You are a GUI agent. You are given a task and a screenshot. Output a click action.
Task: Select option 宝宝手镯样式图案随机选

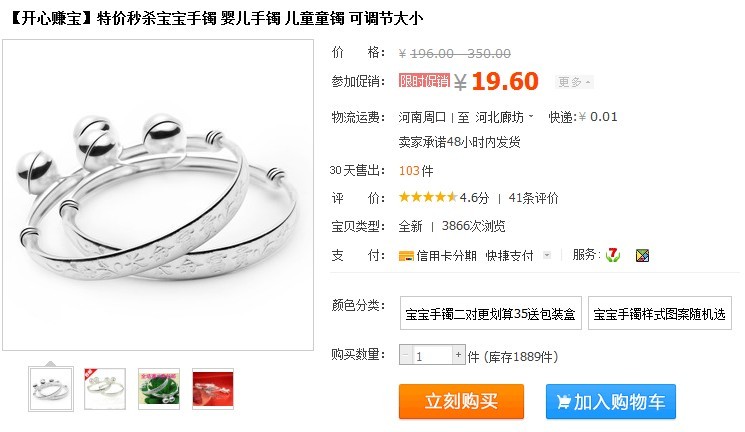[659, 313]
